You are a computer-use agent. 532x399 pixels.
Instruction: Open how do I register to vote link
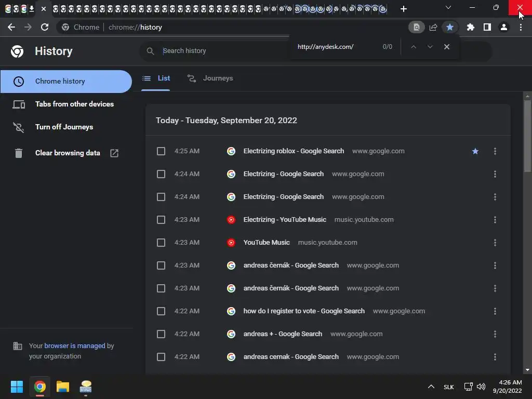click(x=304, y=311)
